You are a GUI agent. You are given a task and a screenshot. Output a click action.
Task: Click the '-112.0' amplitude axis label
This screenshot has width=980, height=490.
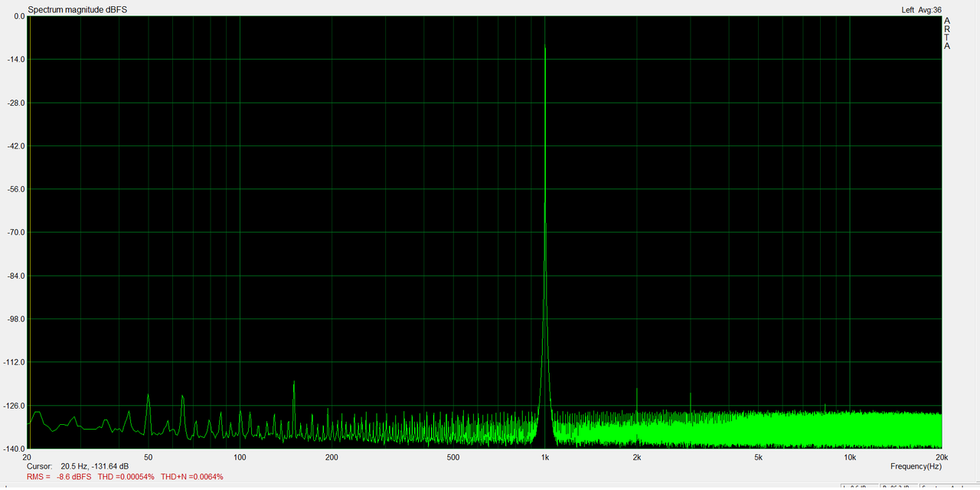[14, 362]
